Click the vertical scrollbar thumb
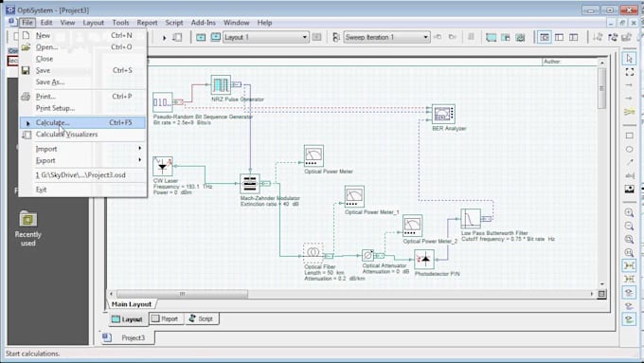Viewport: 644px width, 363px height. pyautogui.click(x=601, y=88)
